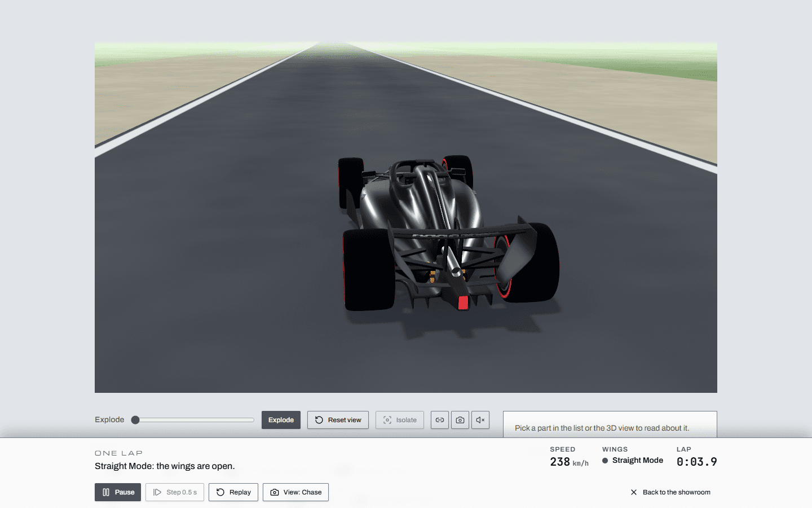The height and width of the screenshot is (508, 812).
Task: Replay the lap
Action: (233, 492)
